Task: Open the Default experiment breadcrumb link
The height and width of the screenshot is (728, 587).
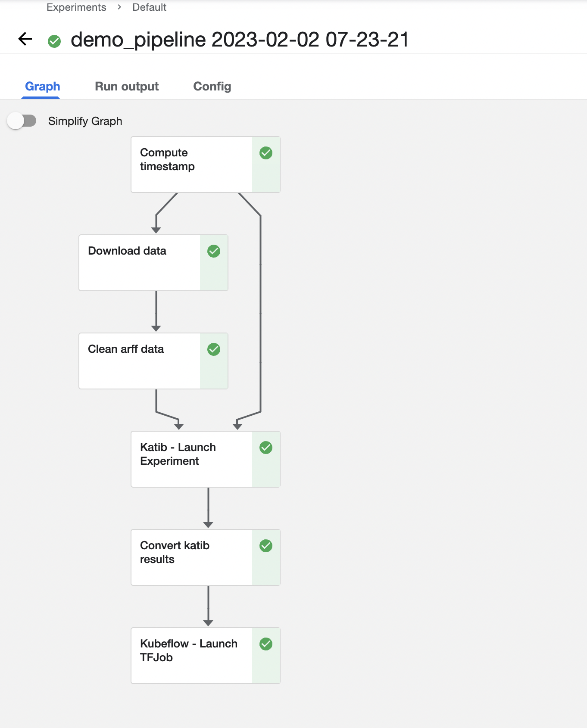Action: pyautogui.click(x=149, y=7)
